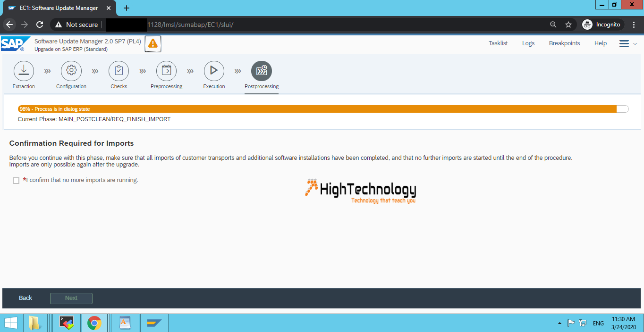The image size is (644, 332).
Task: Click the network tray icon
Action: point(582,323)
